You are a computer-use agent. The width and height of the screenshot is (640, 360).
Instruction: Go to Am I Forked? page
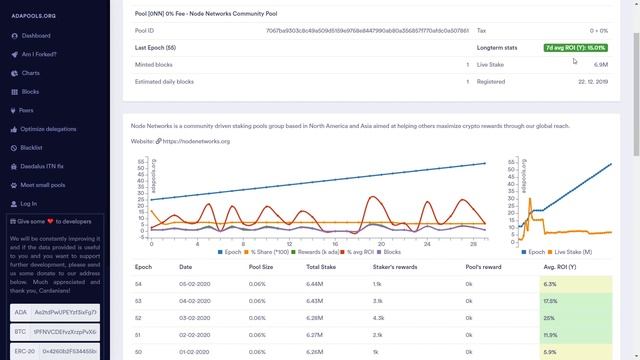click(39, 54)
